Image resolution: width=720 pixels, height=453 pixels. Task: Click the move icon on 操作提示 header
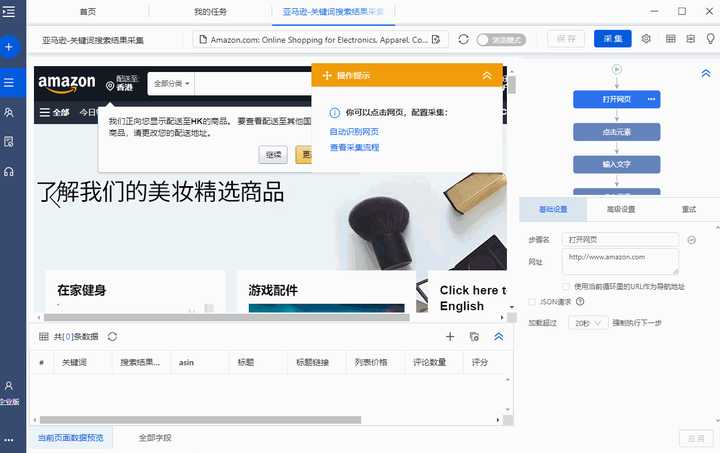(x=327, y=75)
